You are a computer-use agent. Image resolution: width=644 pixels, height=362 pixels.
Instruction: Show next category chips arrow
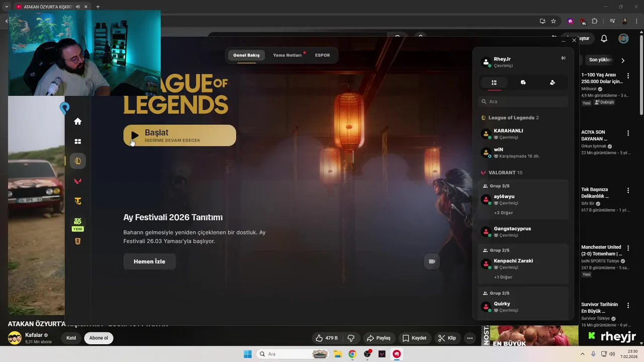point(623,60)
